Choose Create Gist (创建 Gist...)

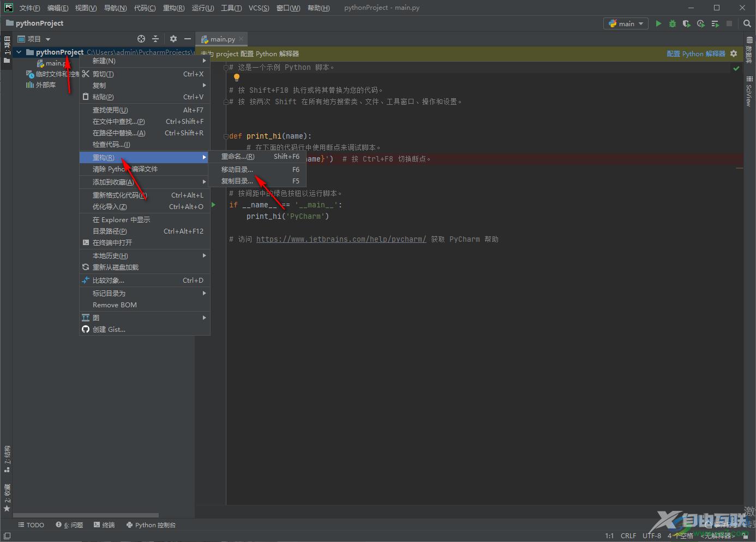[x=145, y=330]
